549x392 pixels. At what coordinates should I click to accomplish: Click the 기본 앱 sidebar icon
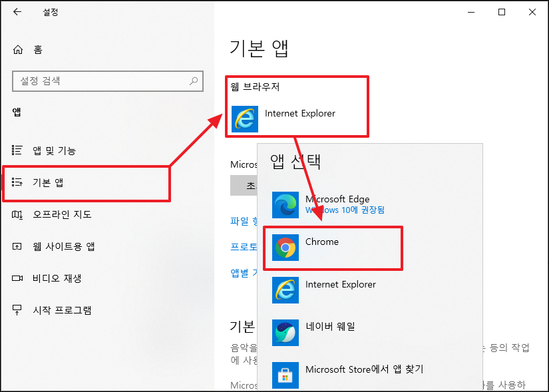point(17,182)
